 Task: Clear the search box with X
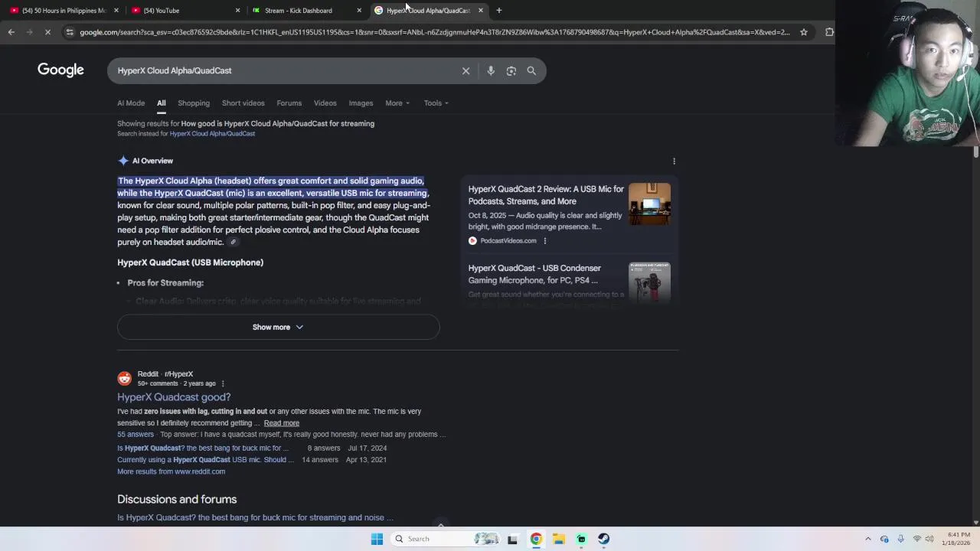pyautogui.click(x=465, y=70)
